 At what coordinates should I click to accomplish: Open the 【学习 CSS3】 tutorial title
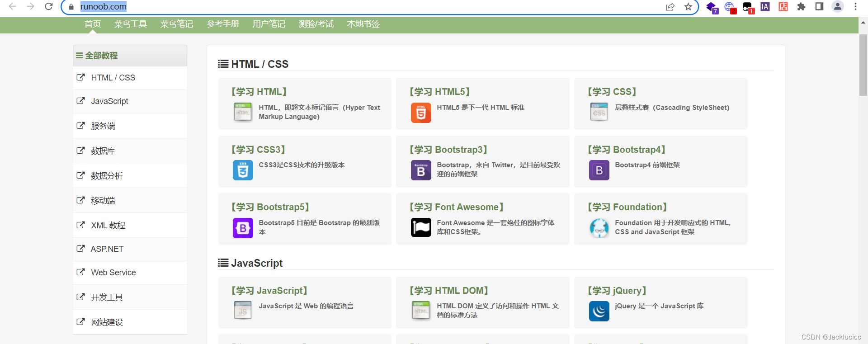[258, 150]
